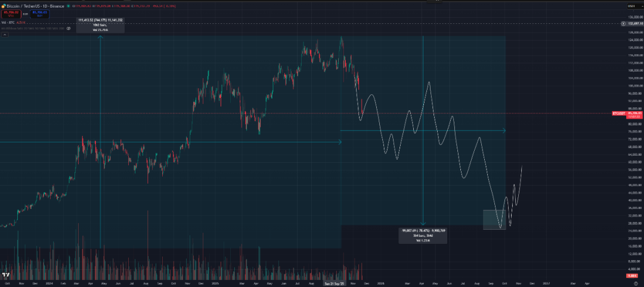The image size is (644, 287).
Task: Open chart settings gear at bottom right
Action: click(x=636, y=284)
